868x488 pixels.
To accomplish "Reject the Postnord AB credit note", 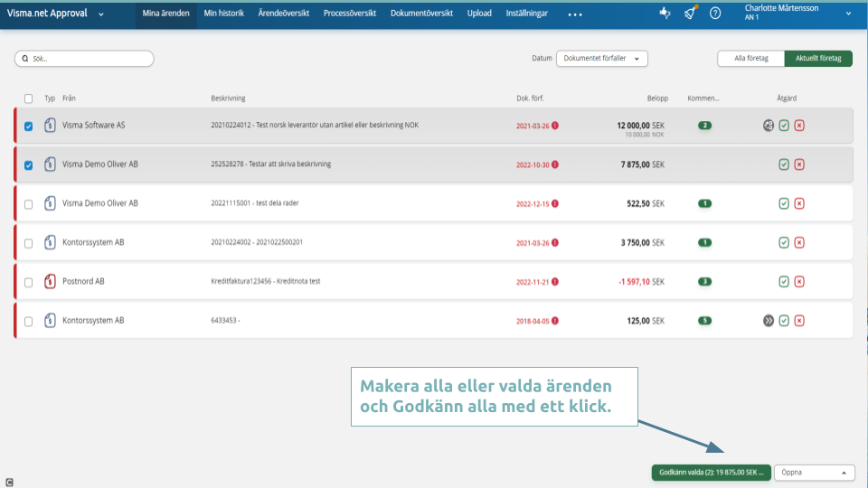I will pos(799,282).
